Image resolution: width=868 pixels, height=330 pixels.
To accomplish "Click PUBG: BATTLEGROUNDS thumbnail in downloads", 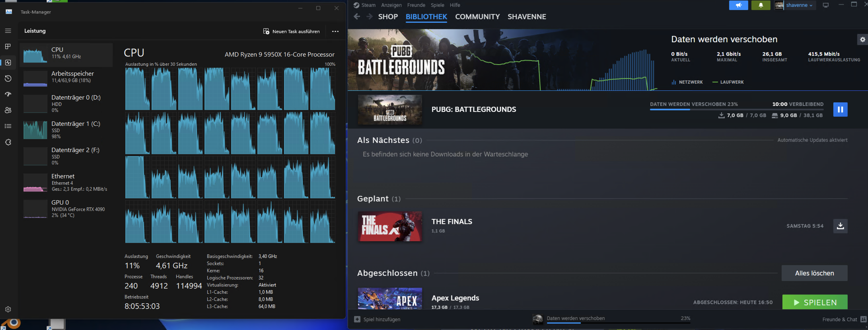I will (390, 109).
